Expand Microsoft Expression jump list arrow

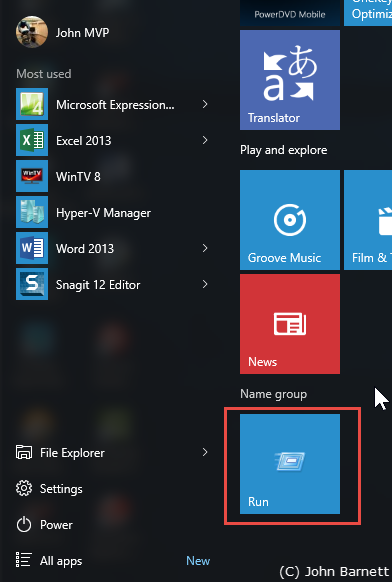pyautogui.click(x=205, y=104)
